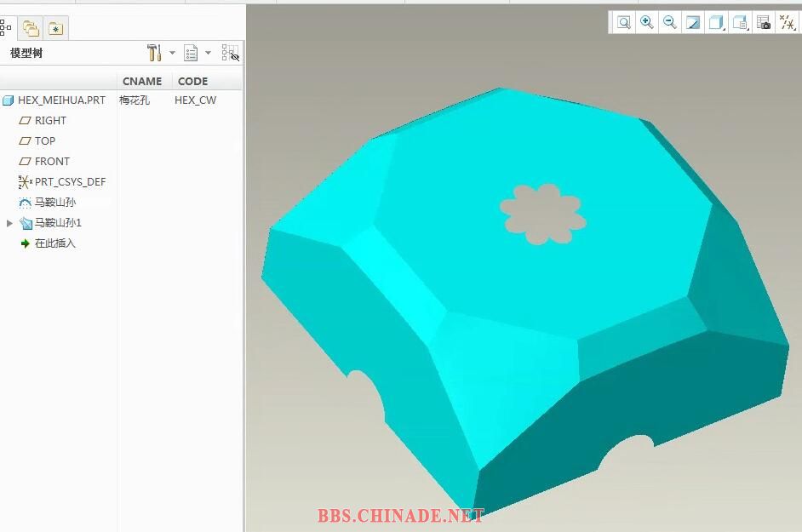
Task: Click the CNAME column header
Action: coord(142,82)
